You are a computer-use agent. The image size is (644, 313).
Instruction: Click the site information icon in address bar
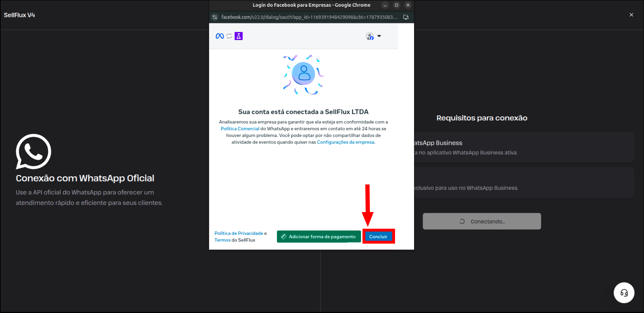(215, 17)
